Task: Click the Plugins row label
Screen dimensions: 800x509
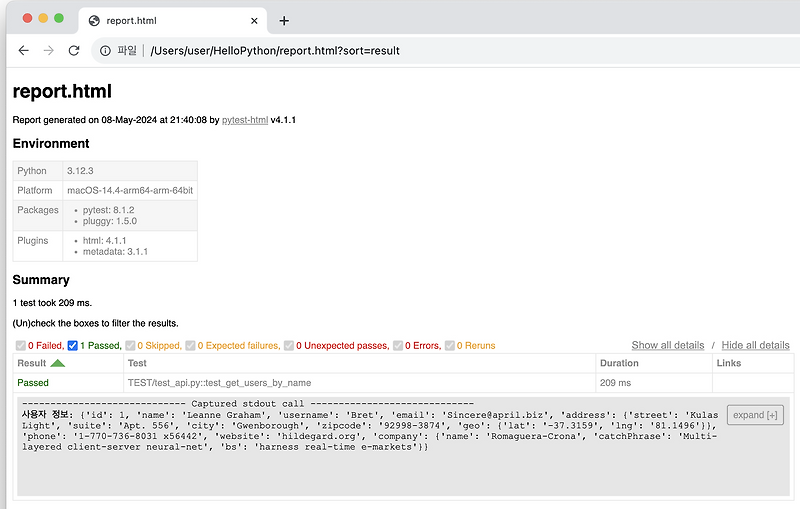Action: pyautogui.click(x=33, y=241)
